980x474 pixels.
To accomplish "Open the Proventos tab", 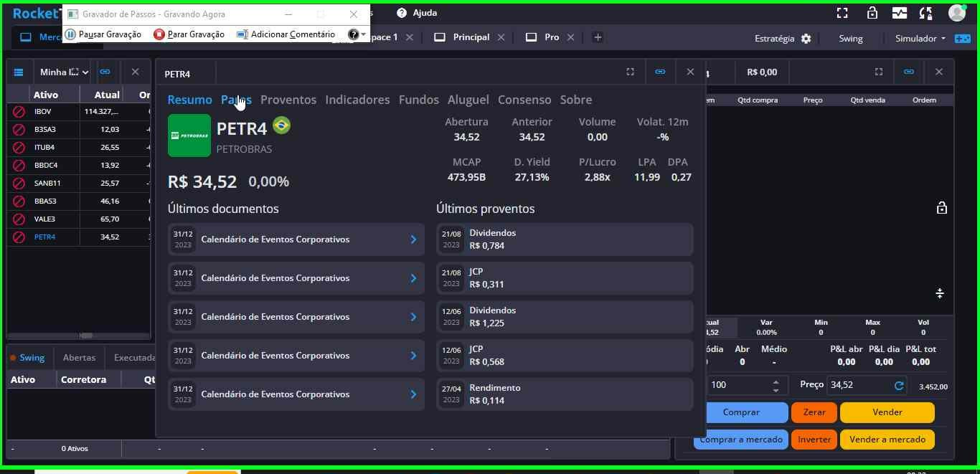I will 288,100.
